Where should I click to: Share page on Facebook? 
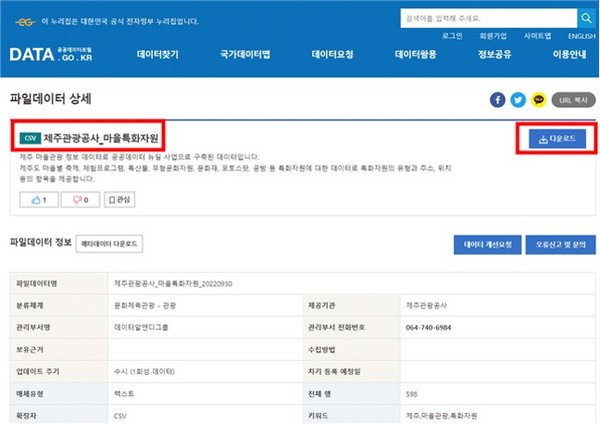[x=497, y=100]
